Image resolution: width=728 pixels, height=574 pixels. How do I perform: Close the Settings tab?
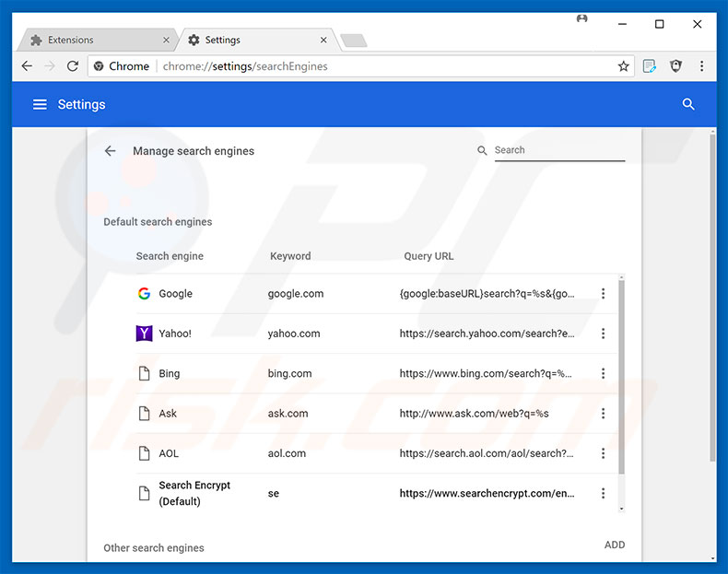(x=323, y=41)
